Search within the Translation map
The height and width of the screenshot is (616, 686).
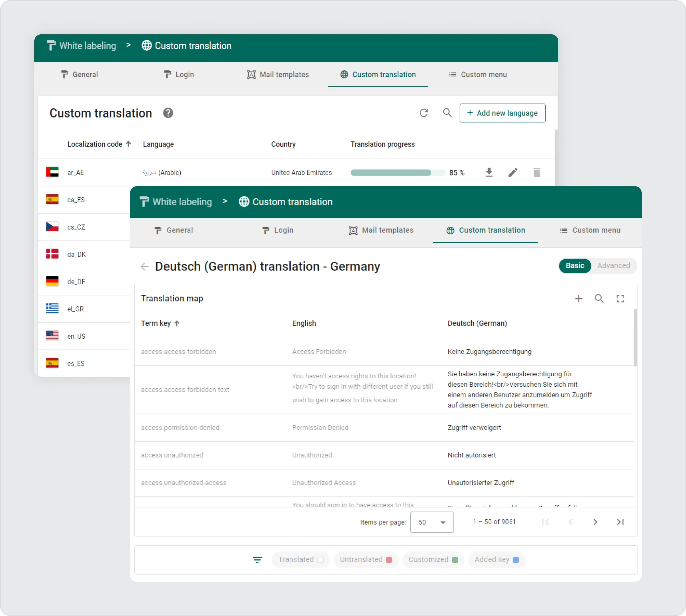point(599,299)
